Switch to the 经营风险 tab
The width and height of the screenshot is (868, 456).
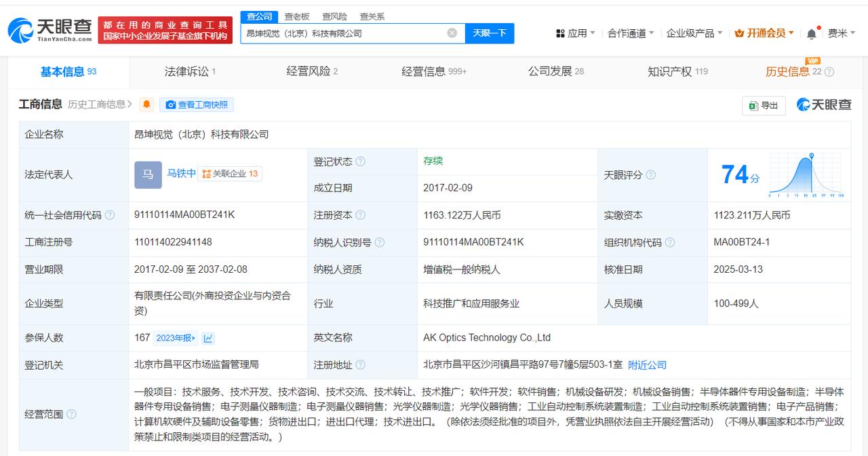[x=312, y=71]
